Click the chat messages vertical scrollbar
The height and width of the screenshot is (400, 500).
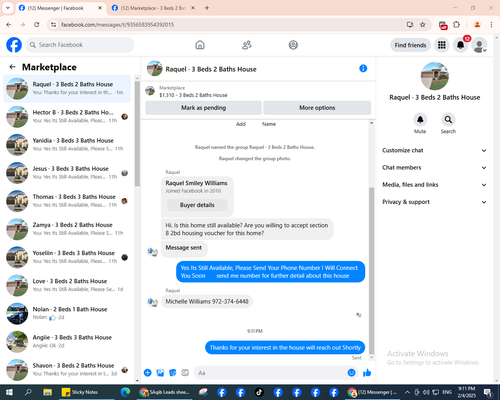(x=371, y=270)
